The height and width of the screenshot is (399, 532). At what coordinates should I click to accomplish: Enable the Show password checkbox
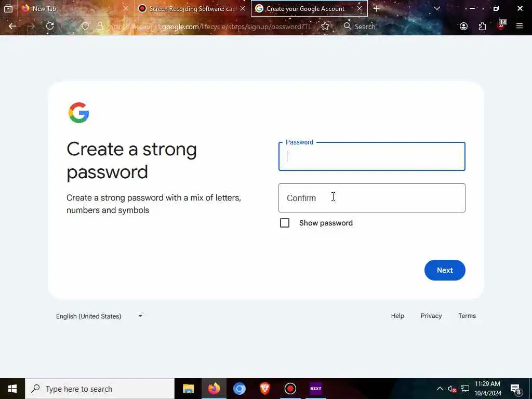[285, 223]
